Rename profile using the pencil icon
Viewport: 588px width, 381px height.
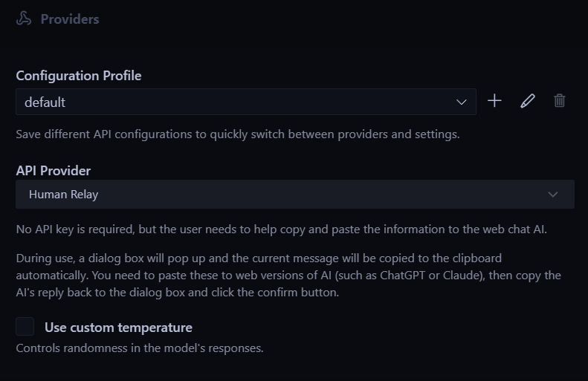coord(528,101)
